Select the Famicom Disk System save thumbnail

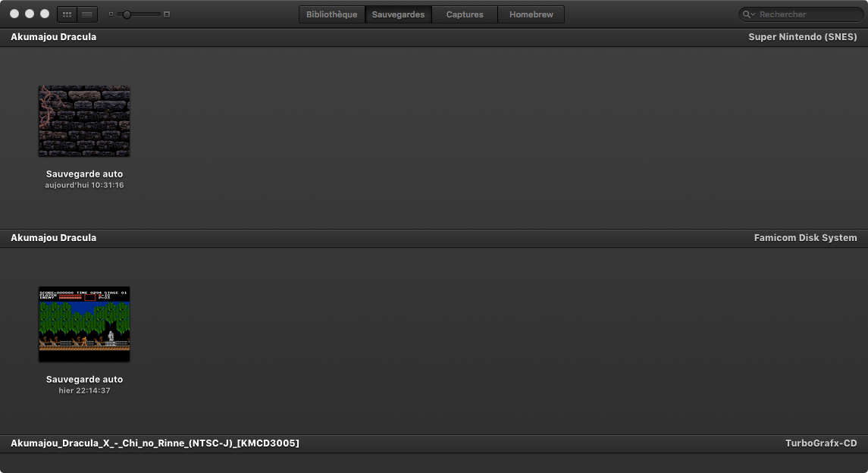[84, 324]
